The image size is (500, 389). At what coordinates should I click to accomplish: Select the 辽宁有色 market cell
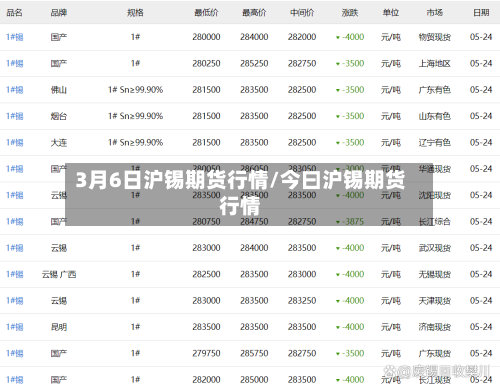pos(435,143)
